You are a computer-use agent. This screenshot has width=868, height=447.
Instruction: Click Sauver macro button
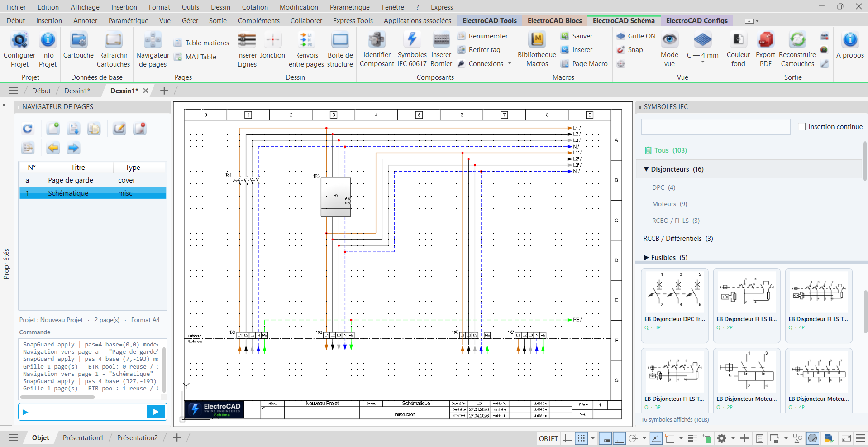(577, 36)
